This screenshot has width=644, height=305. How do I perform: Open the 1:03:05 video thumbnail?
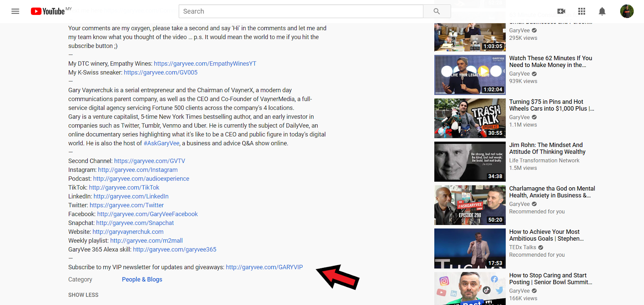click(x=470, y=37)
